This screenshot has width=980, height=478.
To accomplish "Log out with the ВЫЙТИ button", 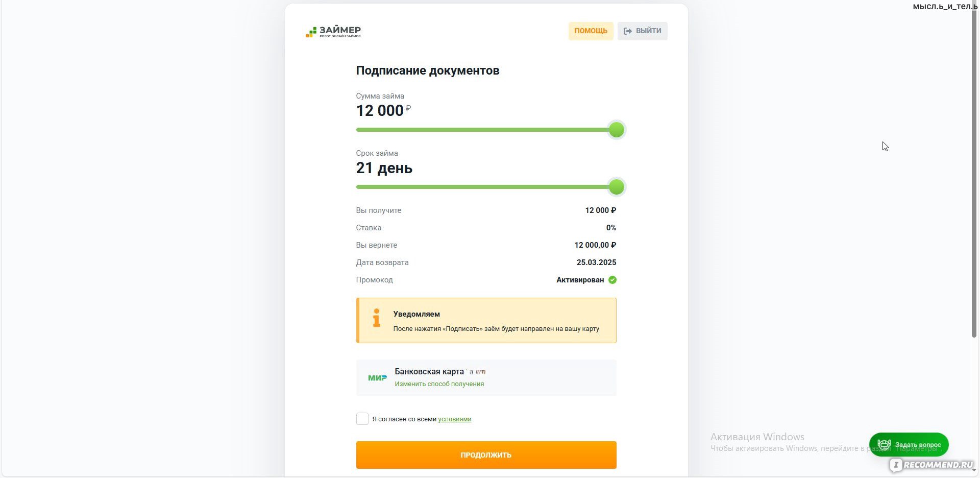I will tap(642, 31).
